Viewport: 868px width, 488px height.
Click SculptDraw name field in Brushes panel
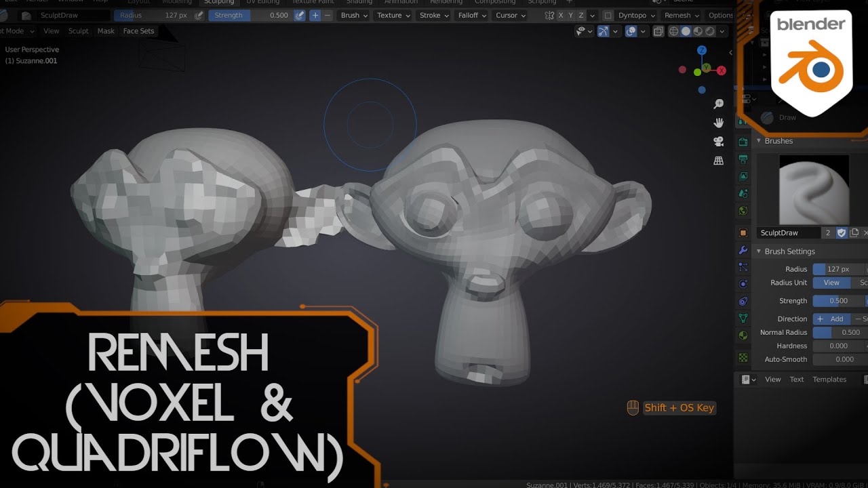[x=789, y=232]
